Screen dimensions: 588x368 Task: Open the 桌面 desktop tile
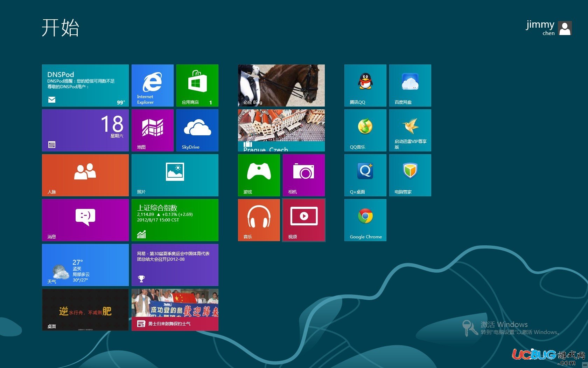pos(85,310)
